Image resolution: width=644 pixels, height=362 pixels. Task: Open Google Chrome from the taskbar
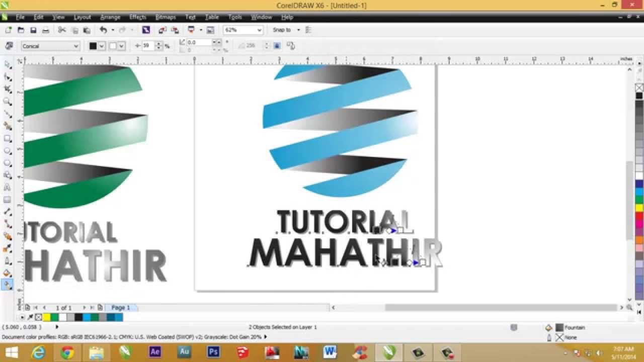[x=67, y=352]
